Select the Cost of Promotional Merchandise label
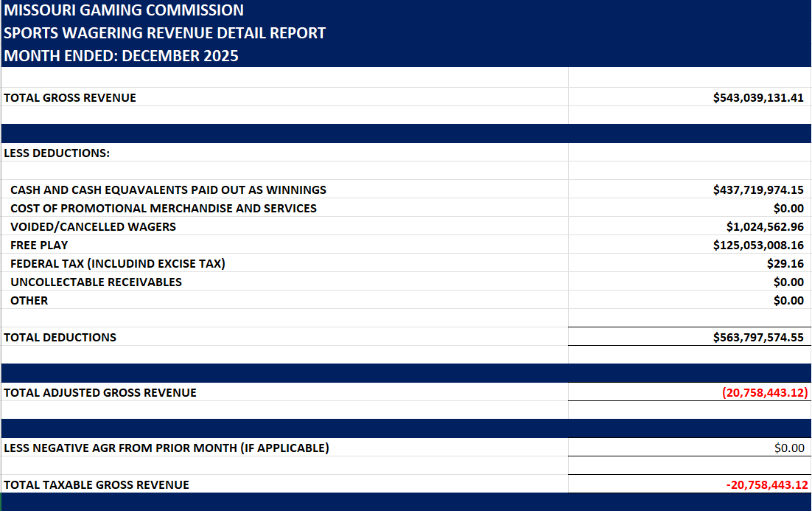Image resolution: width=812 pixels, height=511 pixels. [164, 208]
